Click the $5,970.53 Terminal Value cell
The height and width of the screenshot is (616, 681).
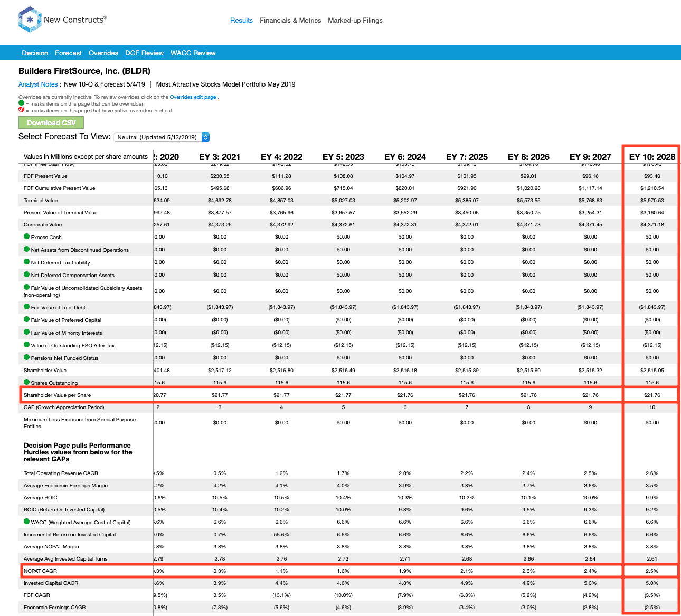click(x=652, y=201)
